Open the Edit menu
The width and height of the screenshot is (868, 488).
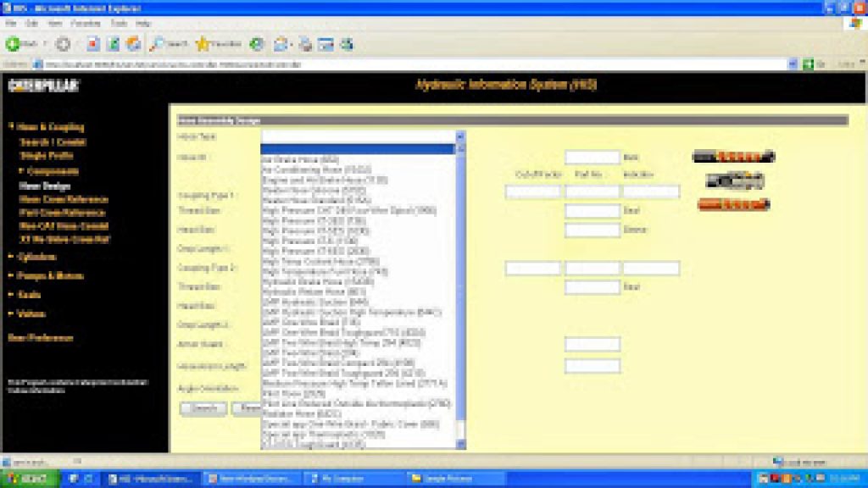[x=32, y=24]
